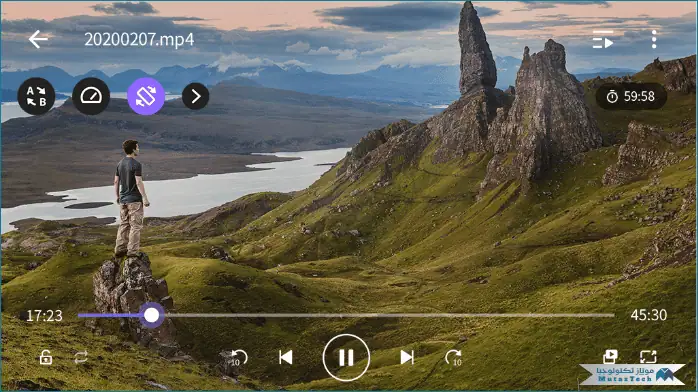The height and width of the screenshot is (392, 698).
Task: Open the A-B repeat section tool
Action: [x=36, y=96]
